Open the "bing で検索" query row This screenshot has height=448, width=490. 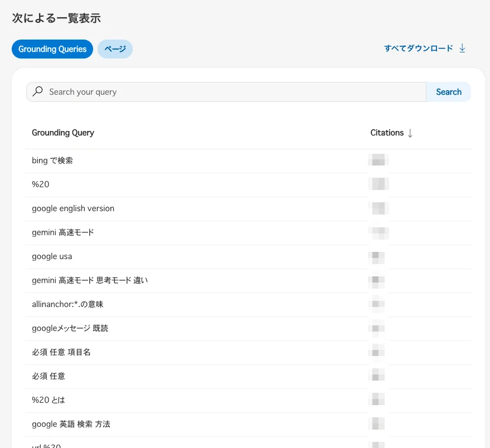pyautogui.click(x=52, y=160)
